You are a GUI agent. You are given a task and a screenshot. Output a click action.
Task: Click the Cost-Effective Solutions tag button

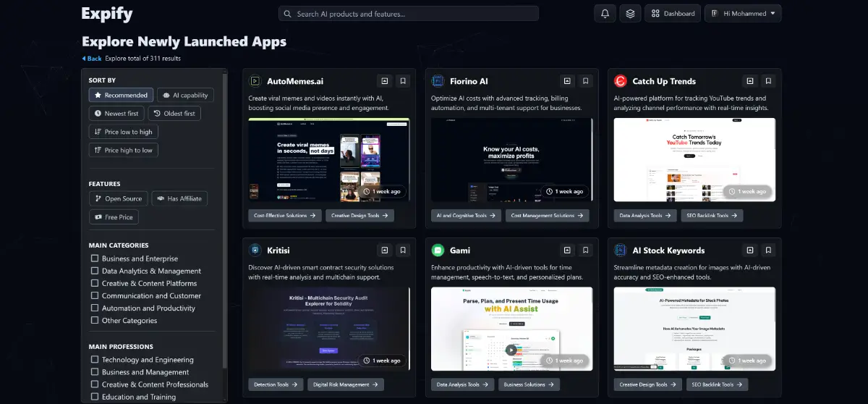pos(285,216)
